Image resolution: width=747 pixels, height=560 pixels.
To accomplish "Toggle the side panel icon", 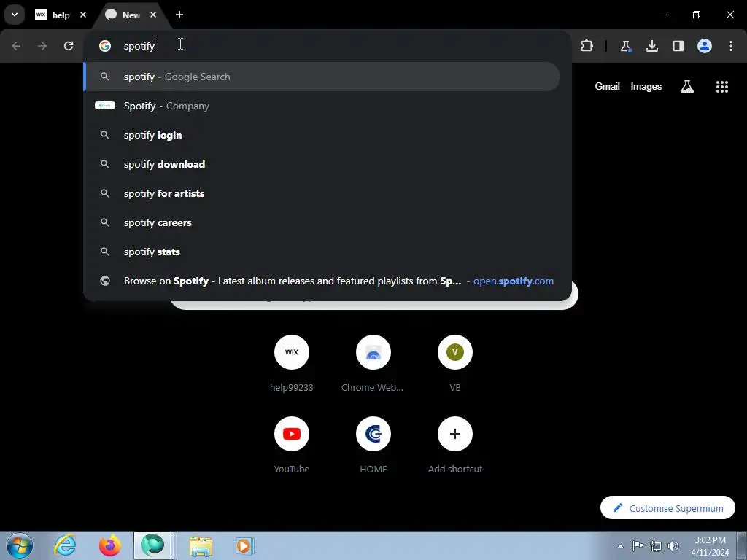I will click(x=678, y=46).
